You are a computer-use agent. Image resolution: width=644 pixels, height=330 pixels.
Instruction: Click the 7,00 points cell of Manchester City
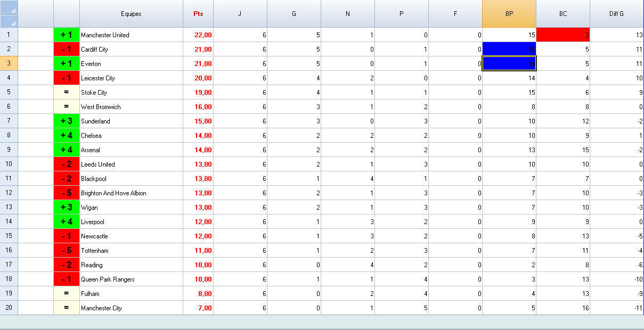[x=198, y=308]
